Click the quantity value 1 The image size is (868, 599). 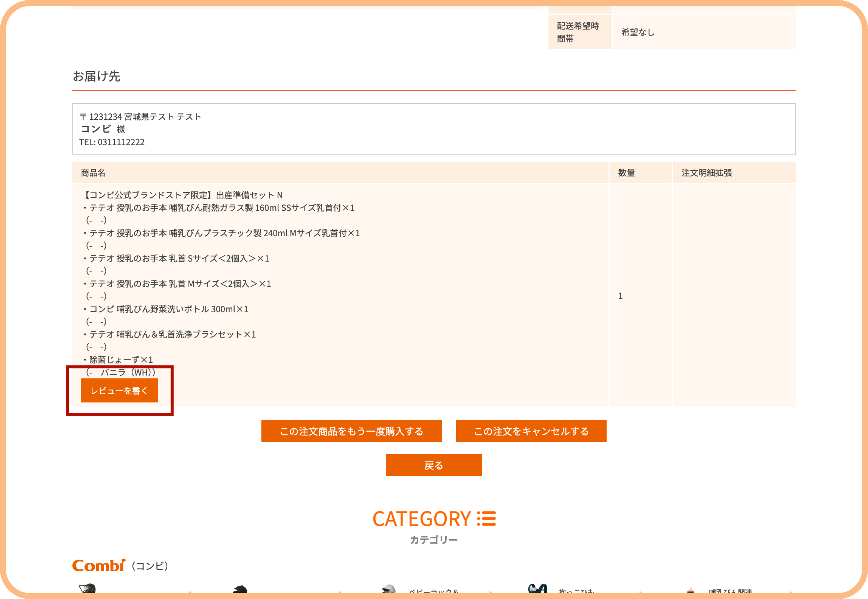point(620,296)
